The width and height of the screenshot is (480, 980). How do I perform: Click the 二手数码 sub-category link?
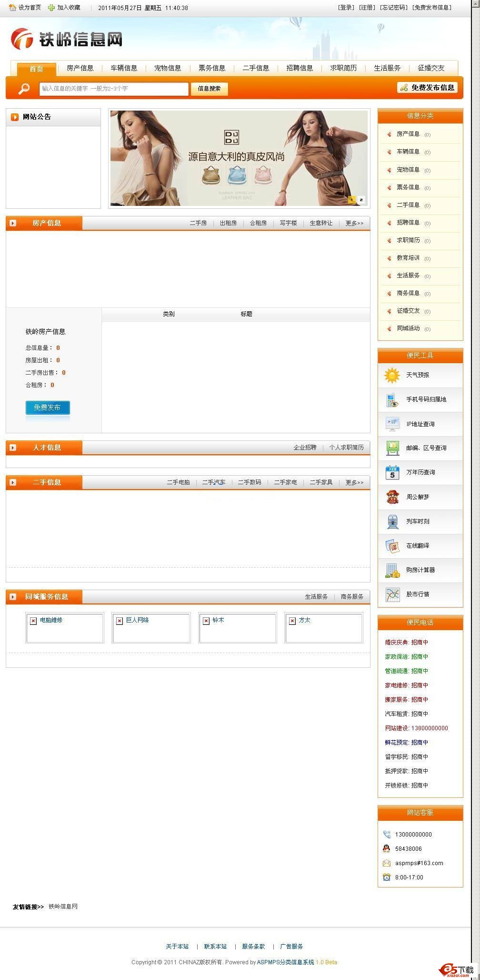pos(250,482)
